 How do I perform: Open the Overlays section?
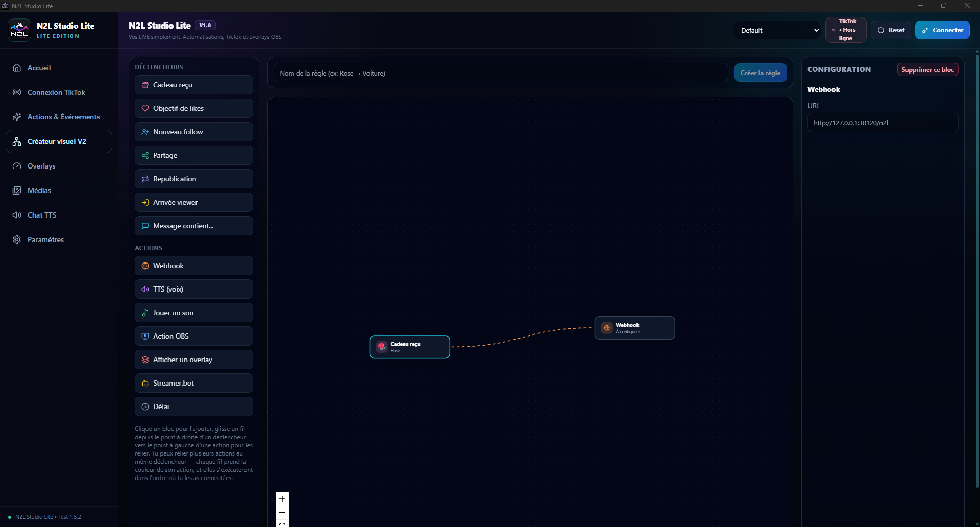[x=59, y=166]
